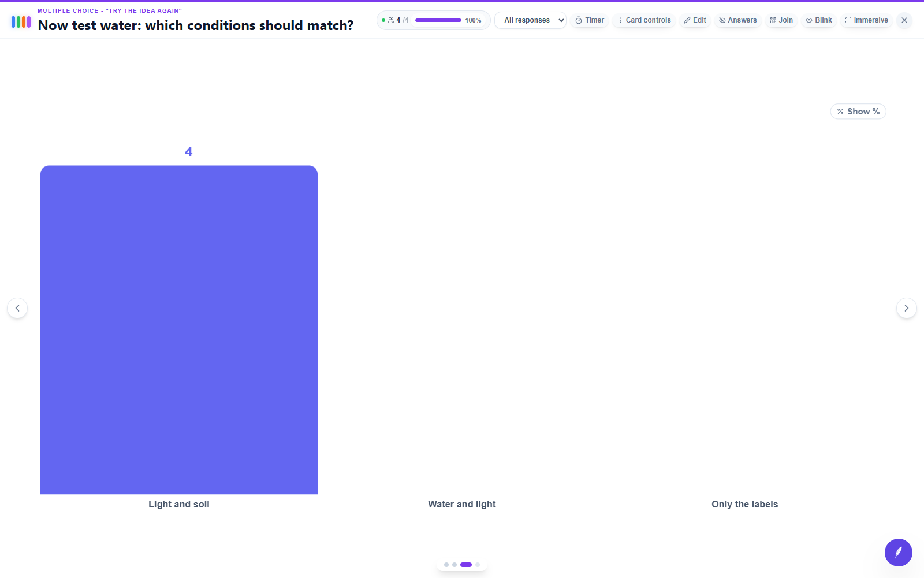Open the All responses dropdown
This screenshot has width=924, height=578.
(530, 20)
